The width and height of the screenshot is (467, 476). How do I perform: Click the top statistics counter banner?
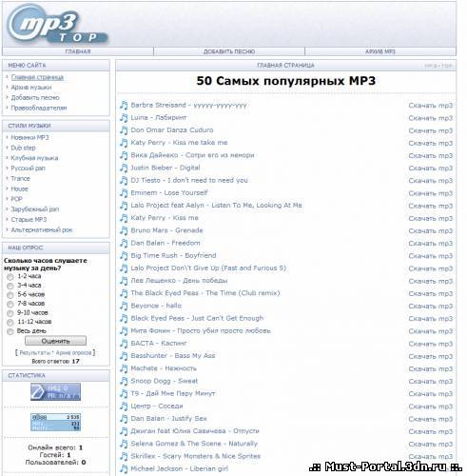55,391
